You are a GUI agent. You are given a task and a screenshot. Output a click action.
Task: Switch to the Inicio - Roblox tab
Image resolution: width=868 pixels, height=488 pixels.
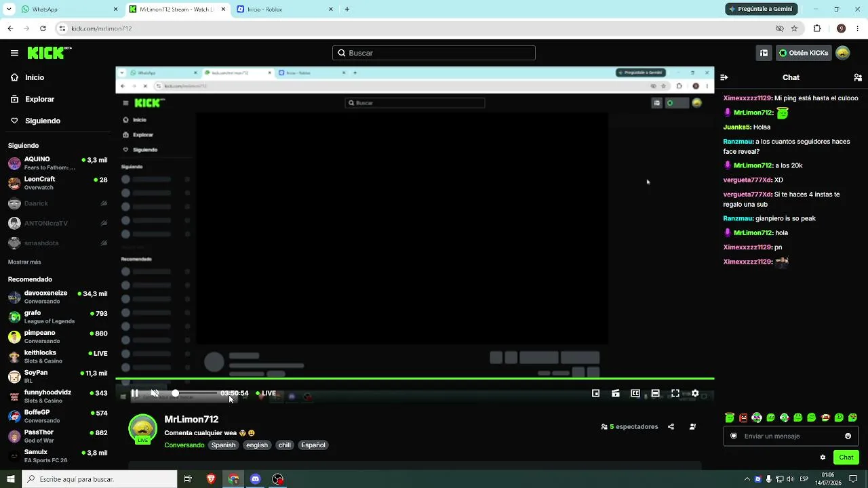click(x=285, y=9)
